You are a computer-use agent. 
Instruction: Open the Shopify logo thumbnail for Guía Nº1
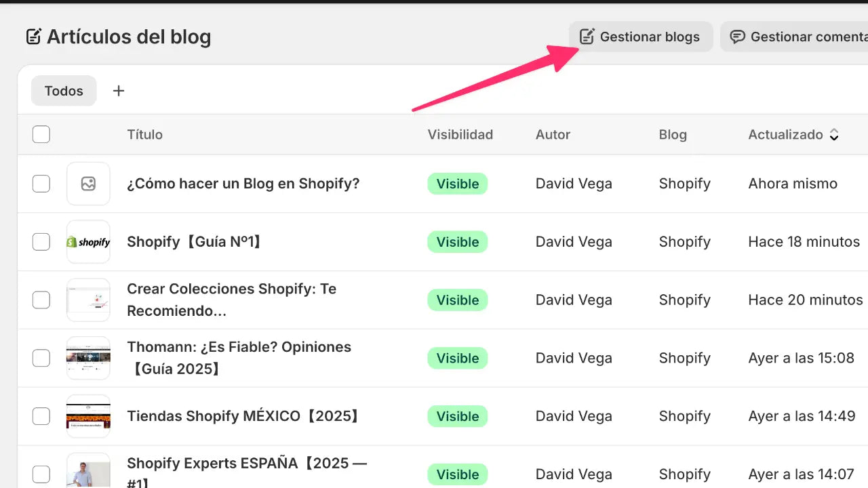tap(88, 242)
